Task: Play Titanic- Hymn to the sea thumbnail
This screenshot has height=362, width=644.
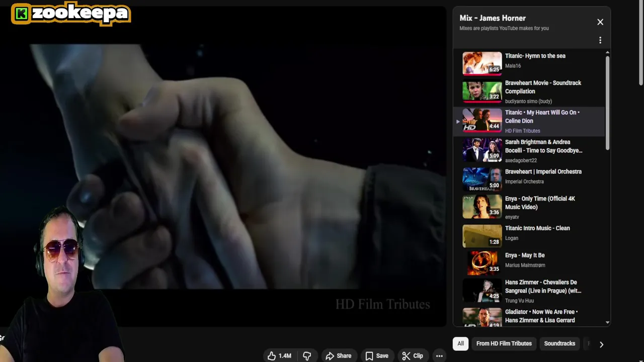Action: coord(482,63)
